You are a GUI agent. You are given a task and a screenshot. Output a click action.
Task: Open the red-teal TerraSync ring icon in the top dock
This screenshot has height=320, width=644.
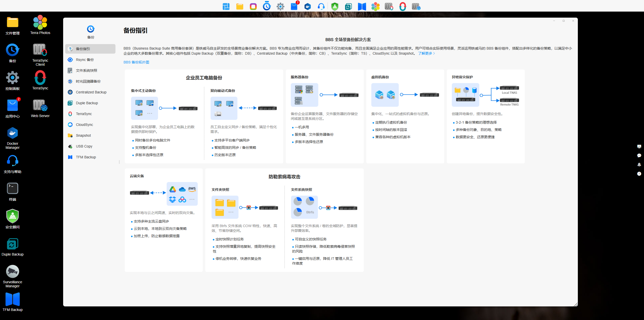[x=403, y=6]
